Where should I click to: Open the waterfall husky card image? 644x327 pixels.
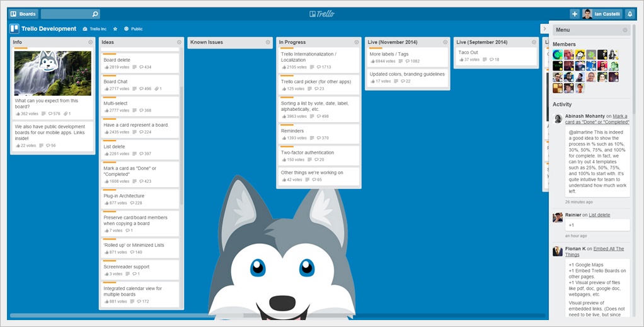(x=52, y=73)
